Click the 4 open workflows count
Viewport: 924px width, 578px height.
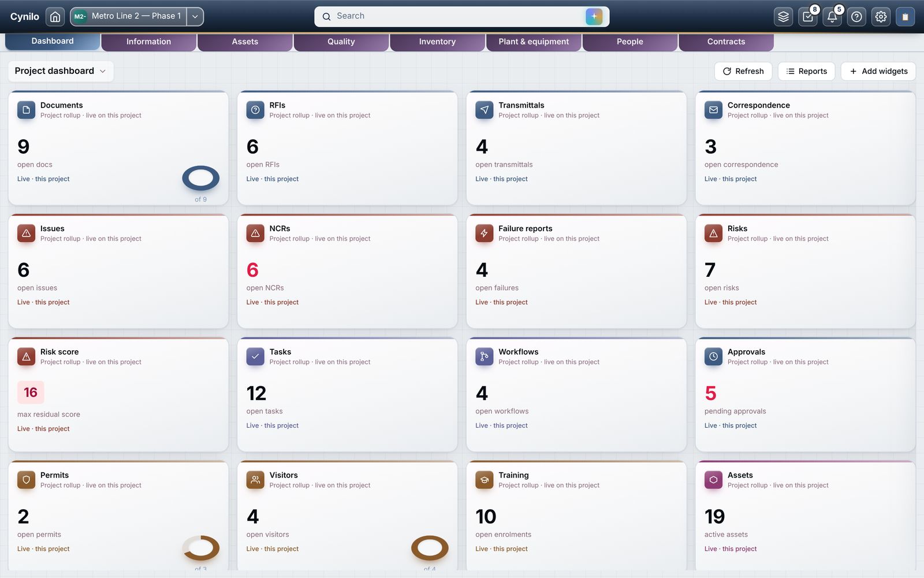point(482,394)
